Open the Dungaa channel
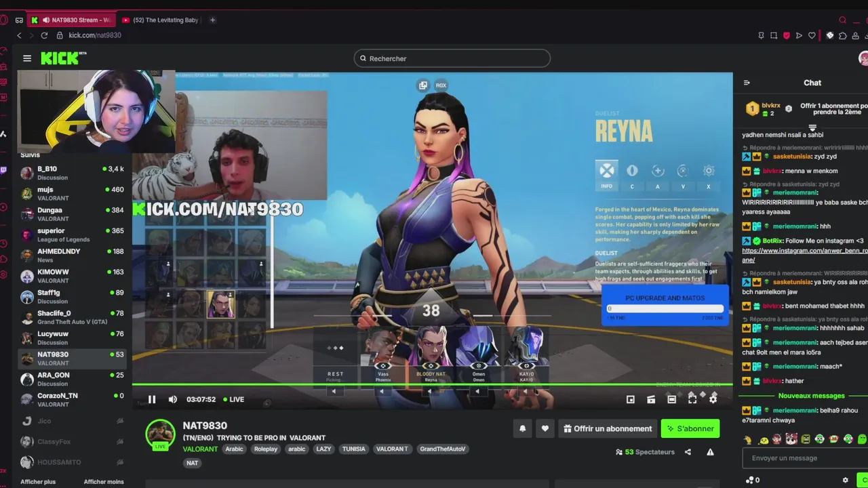The image size is (868, 488). point(72,214)
